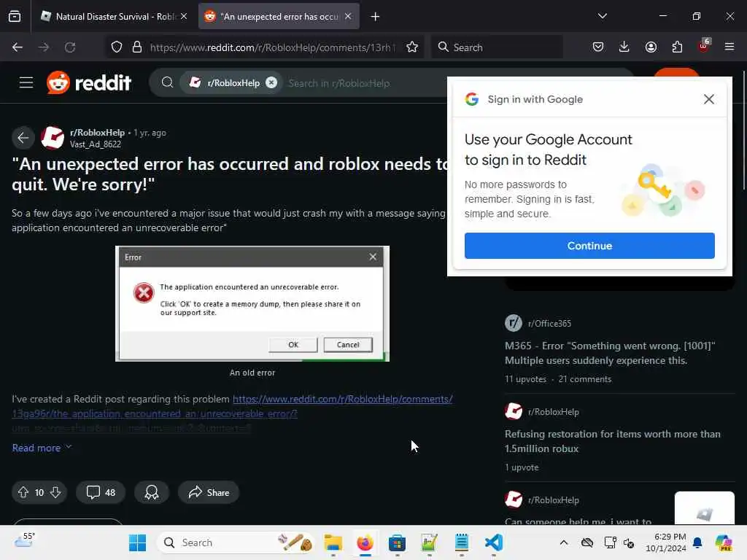Screen dimensions: 747x560
Task: Open Microsoft Store from taskbar
Action: click(397, 542)
